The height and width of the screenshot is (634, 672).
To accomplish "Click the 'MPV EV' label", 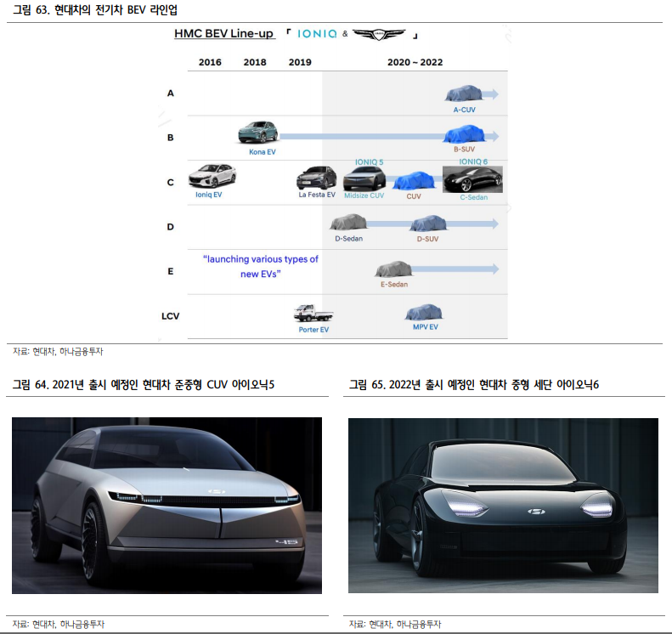I will coord(426,326).
